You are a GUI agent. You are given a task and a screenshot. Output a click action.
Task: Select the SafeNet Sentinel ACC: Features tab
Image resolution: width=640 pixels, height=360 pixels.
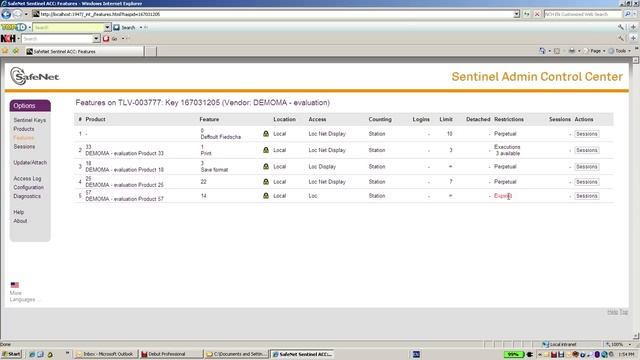[x=84, y=51]
